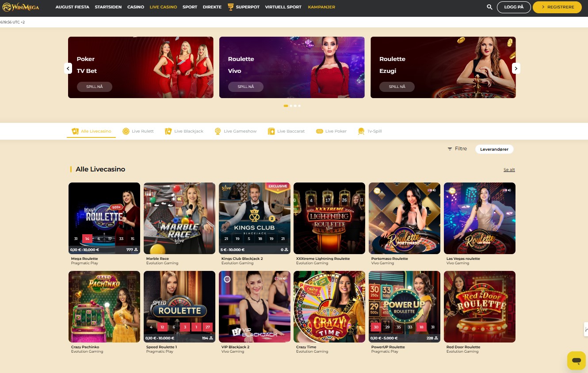Click the Live Poker chip icon
This screenshot has height=373, width=588.
tap(320, 131)
